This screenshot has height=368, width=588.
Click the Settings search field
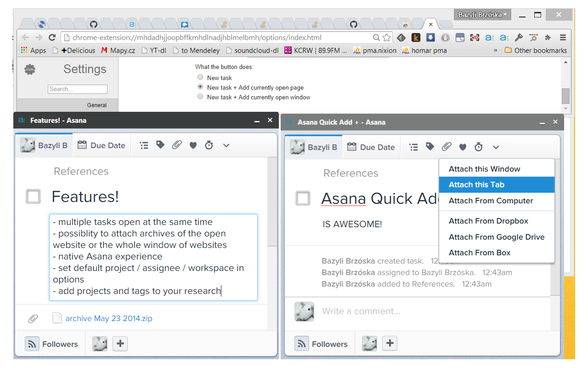[x=78, y=89]
